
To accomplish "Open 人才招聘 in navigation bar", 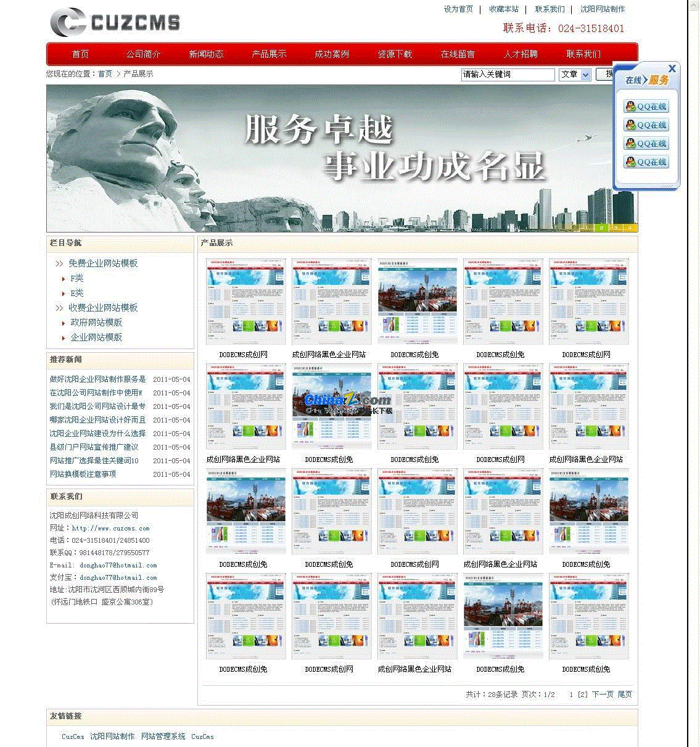I will (521, 54).
